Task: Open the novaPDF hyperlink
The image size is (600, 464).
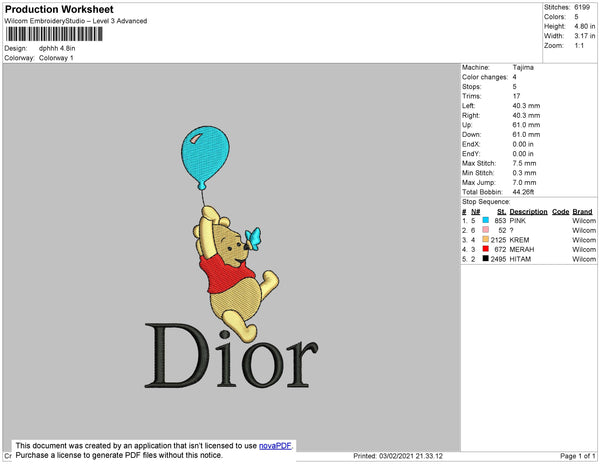Action: (275, 446)
